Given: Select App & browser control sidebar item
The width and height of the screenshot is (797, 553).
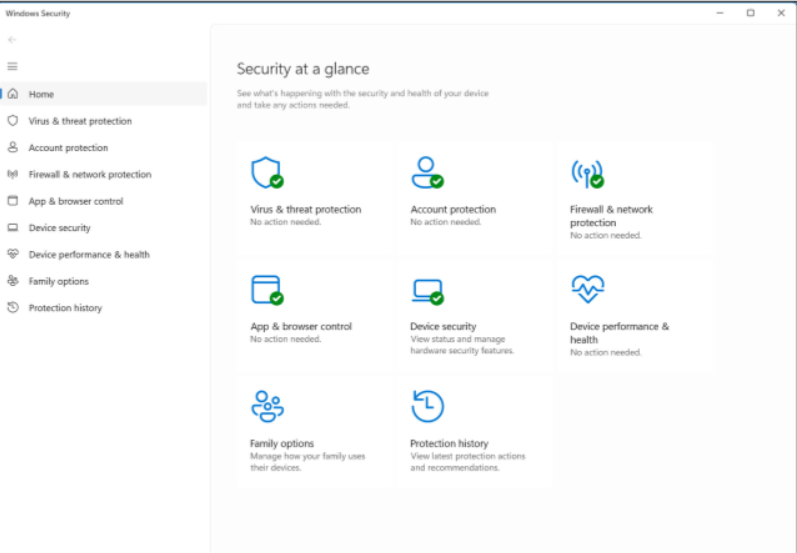Looking at the screenshot, I should click(x=75, y=201).
